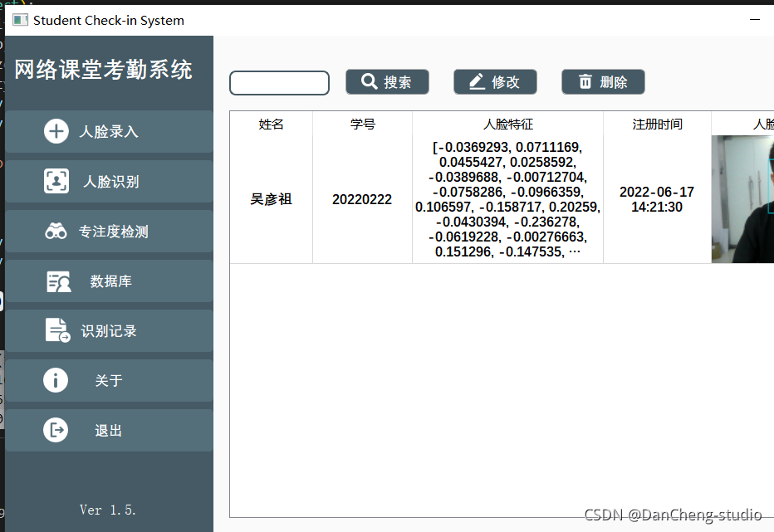Click the face scan icon for 人脸识别
The width and height of the screenshot is (774, 532).
(x=56, y=181)
